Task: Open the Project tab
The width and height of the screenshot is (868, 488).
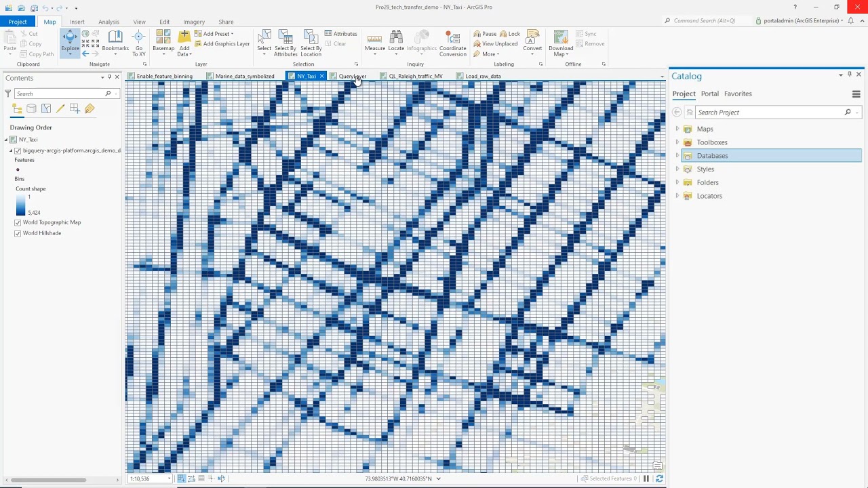Action: (x=18, y=22)
